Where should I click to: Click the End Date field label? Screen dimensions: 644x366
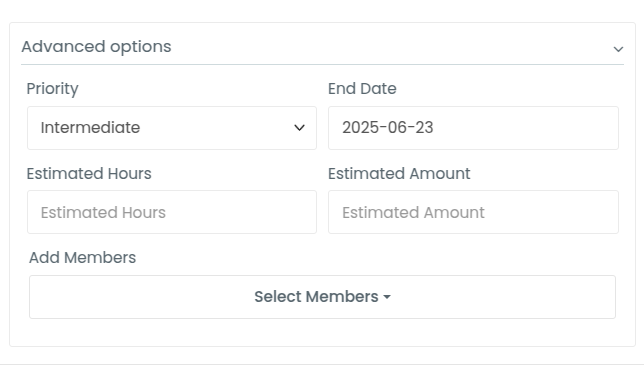click(x=362, y=89)
